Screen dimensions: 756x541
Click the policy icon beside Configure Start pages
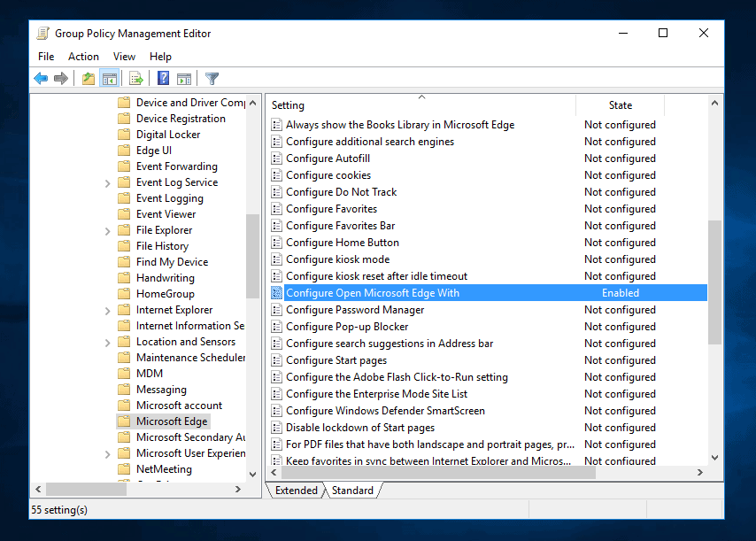[x=276, y=360]
